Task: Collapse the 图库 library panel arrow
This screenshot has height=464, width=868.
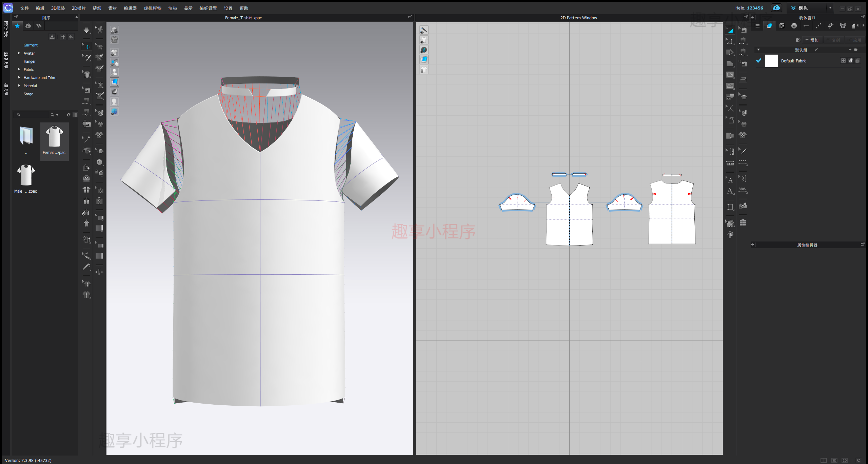Action: (x=76, y=17)
